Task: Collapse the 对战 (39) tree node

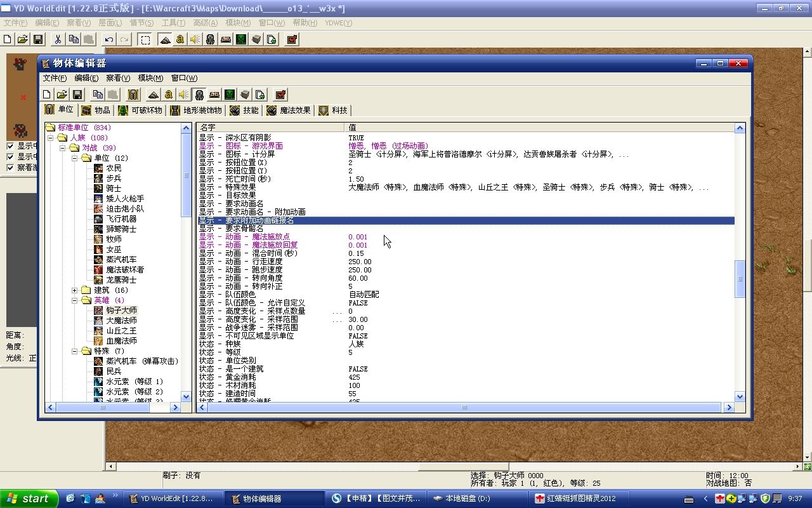Action: (62, 148)
